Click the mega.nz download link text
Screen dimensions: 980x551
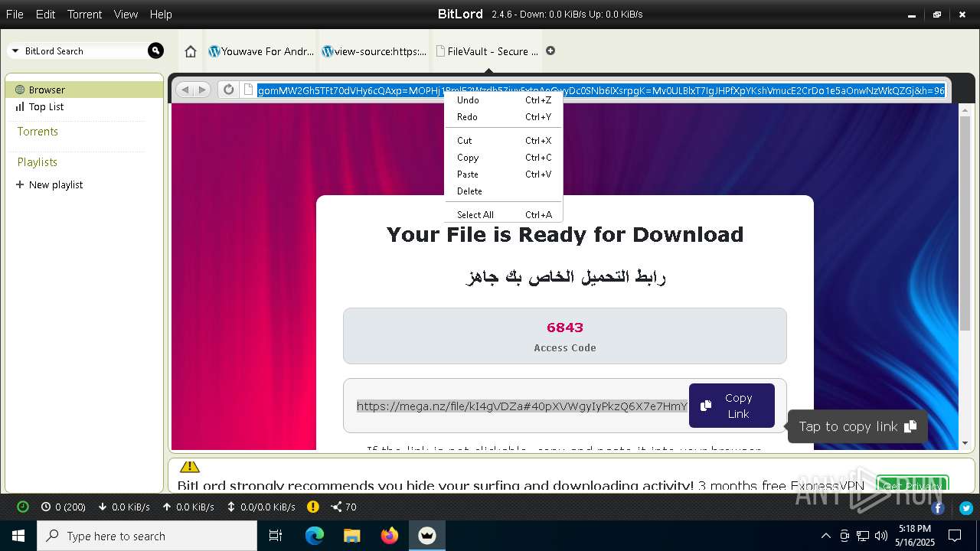click(522, 406)
